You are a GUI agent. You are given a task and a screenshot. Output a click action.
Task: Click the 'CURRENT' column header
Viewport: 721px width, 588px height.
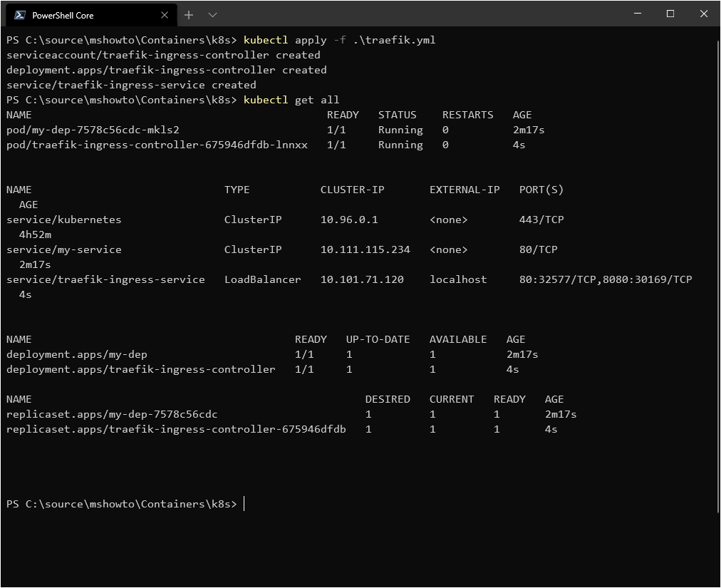tap(452, 399)
